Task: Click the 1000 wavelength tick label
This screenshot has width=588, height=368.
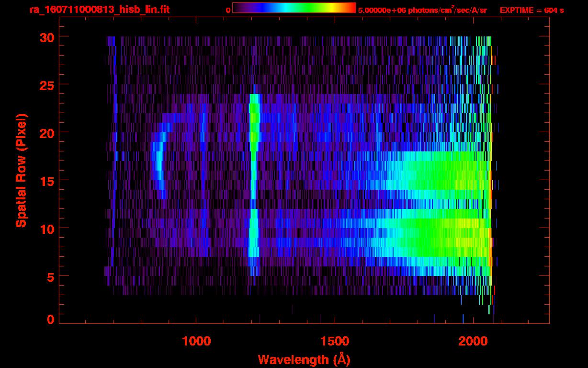Action: point(196,341)
